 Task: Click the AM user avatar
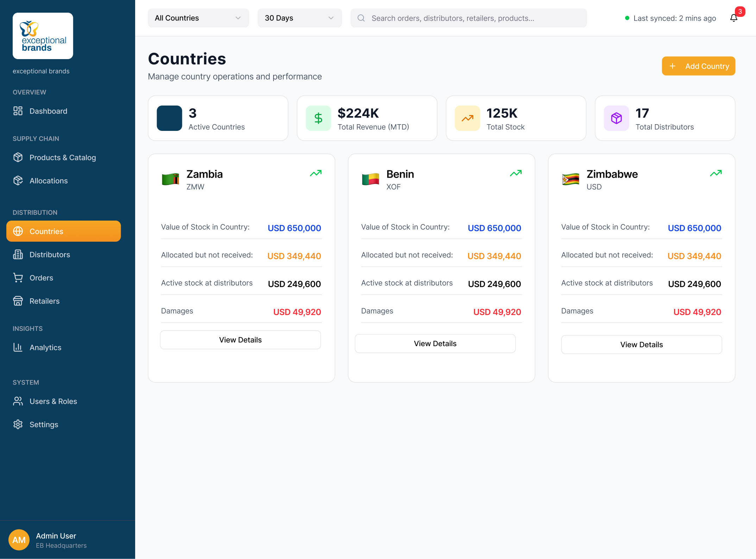pyautogui.click(x=19, y=540)
